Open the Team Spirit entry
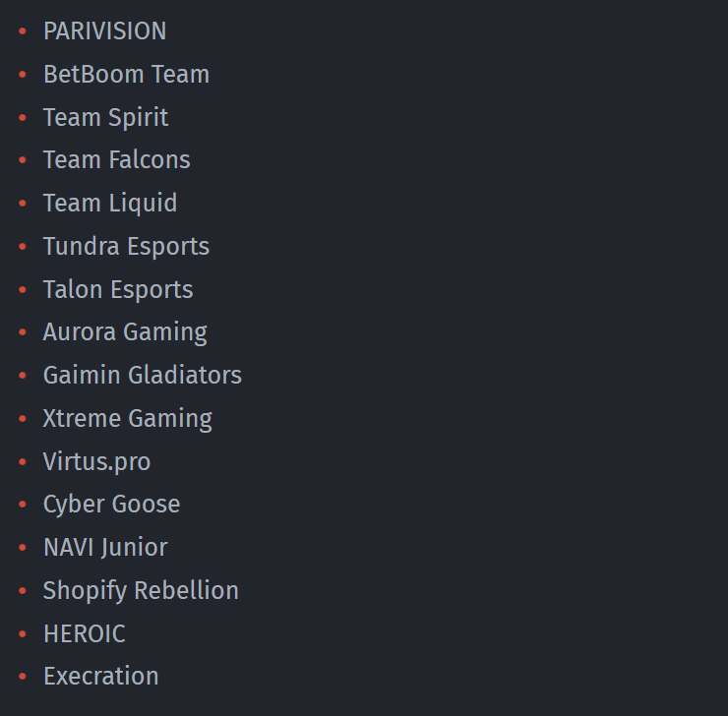The width and height of the screenshot is (728, 716). (105, 118)
